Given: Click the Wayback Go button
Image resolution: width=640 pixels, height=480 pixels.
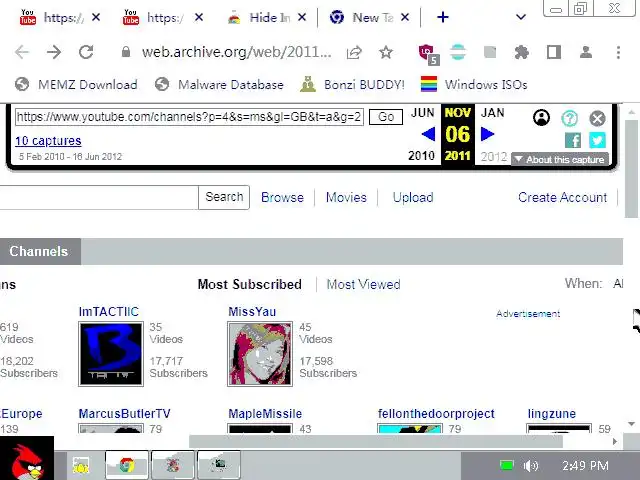Looking at the screenshot, I should click(x=386, y=117).
